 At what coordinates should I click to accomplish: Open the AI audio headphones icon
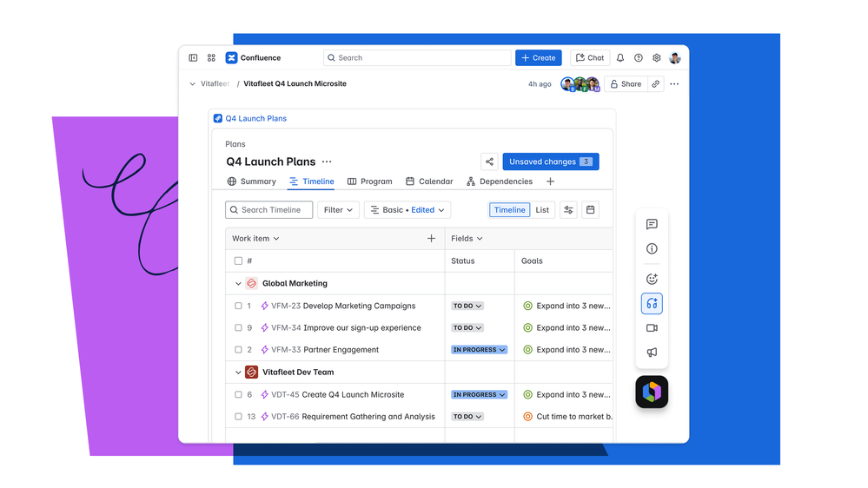pyautogui.click(x=652, y=303)
